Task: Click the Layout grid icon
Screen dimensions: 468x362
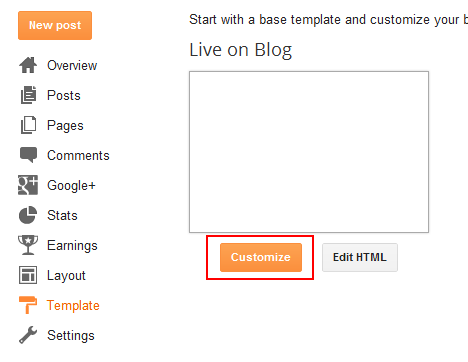Action: [28, 275]
